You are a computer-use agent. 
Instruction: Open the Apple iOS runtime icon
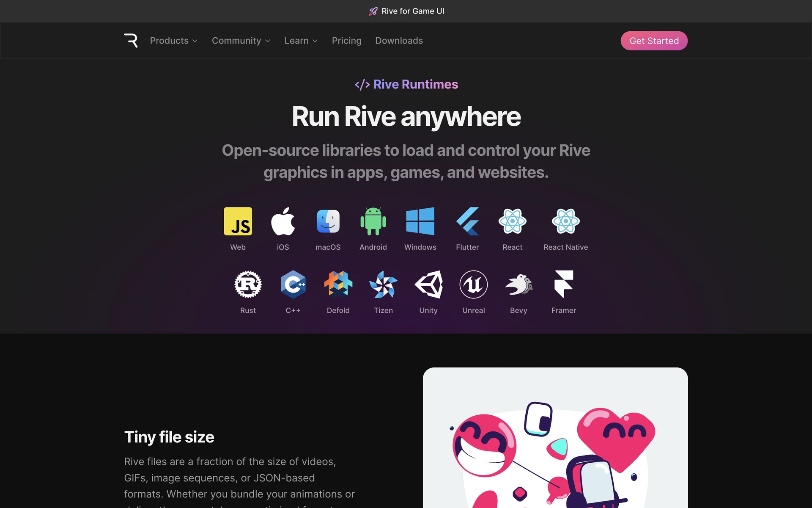tap(283, 221)
